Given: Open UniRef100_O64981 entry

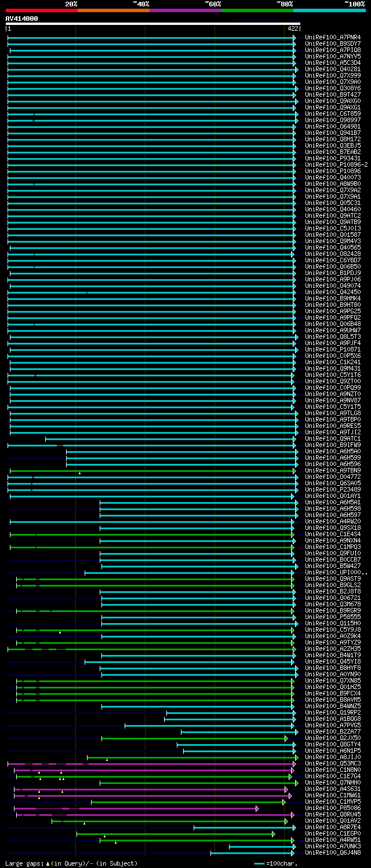Looking at the screenshot, I should (333, 126).
